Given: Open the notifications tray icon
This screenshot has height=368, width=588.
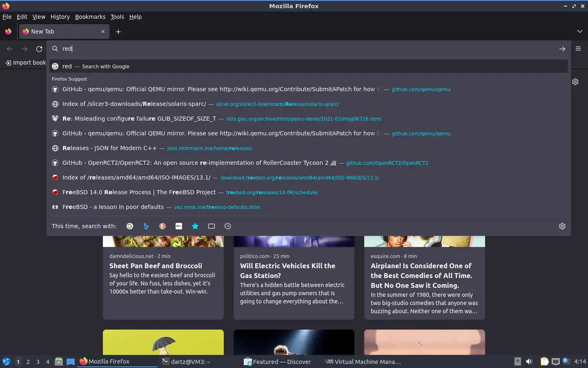Looking at the screenshot, I should point(566,361).
